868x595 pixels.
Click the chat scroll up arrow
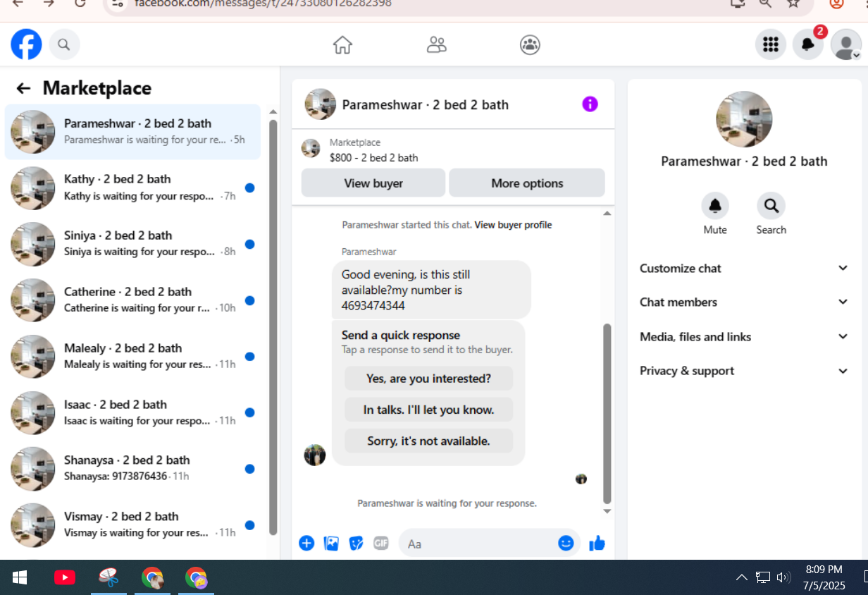click(607, 213)
